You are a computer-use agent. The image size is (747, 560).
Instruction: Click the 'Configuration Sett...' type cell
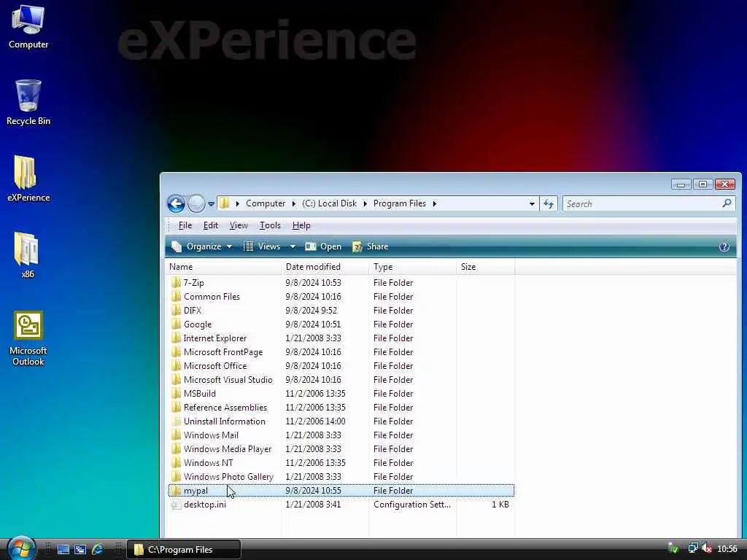coord(411,505)
